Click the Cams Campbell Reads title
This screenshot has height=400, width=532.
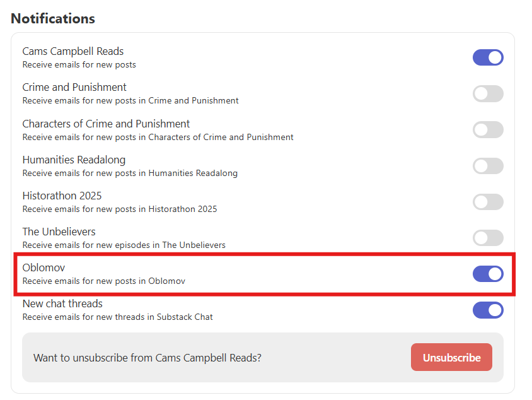[73, 51]
